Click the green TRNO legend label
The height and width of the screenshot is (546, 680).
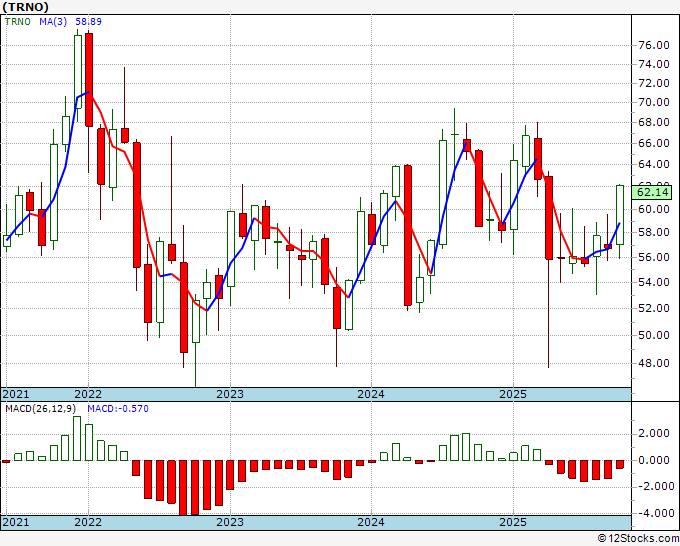[x=18, y=21]
